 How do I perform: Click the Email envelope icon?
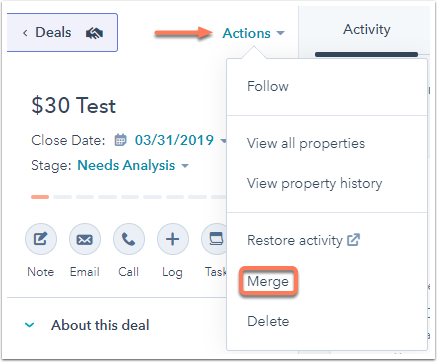point(85,239)
